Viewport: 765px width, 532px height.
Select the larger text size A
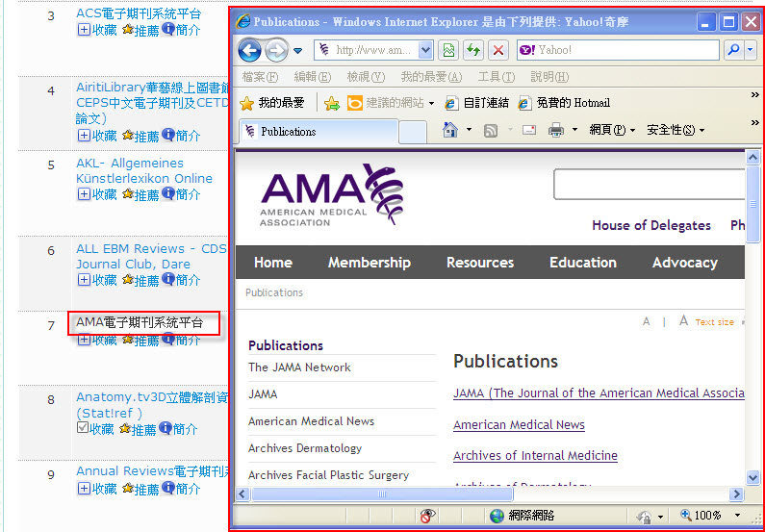[x=683, y=321]
